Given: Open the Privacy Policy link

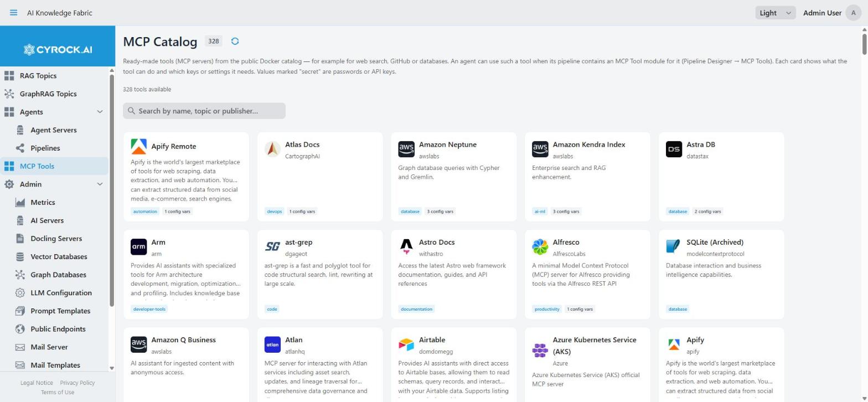Looking at the screenshot, I should (x=77, y=383).
